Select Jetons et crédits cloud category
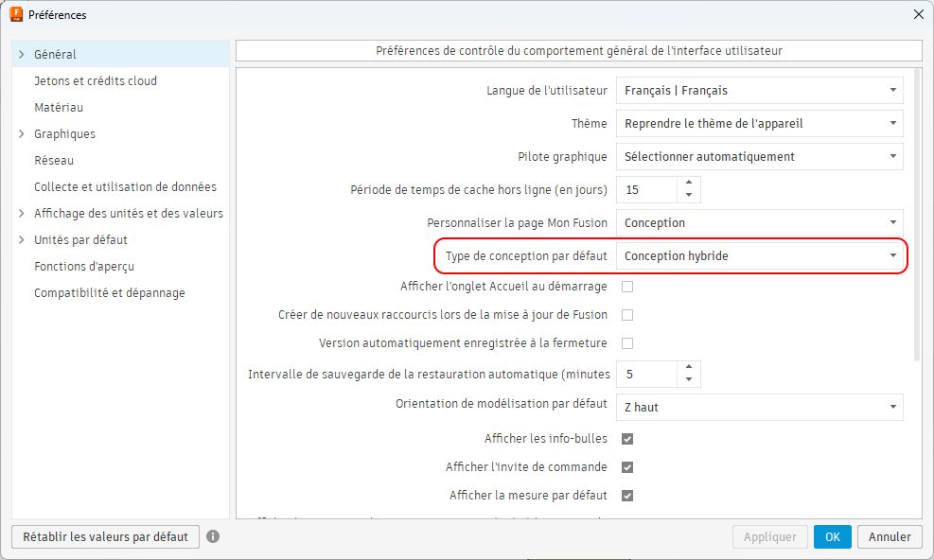This screenshot has height=560, width=934. click(96, 81)
